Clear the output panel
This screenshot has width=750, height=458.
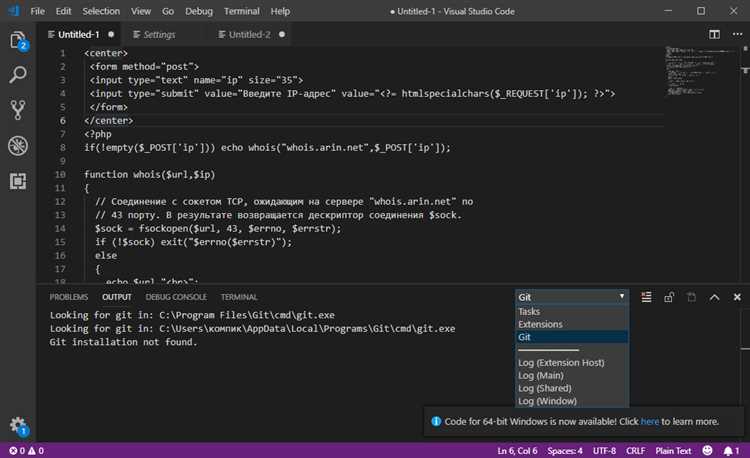646,297
